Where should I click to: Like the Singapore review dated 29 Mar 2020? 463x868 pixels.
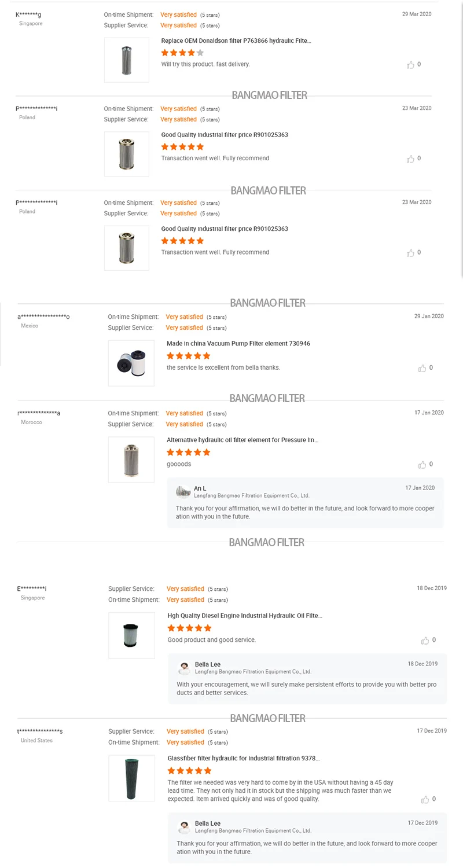click(x=410, y=65)
